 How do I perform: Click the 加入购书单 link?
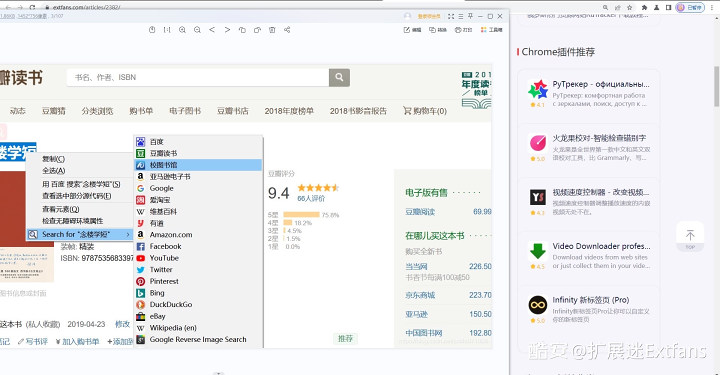click(x=77, y=341)
